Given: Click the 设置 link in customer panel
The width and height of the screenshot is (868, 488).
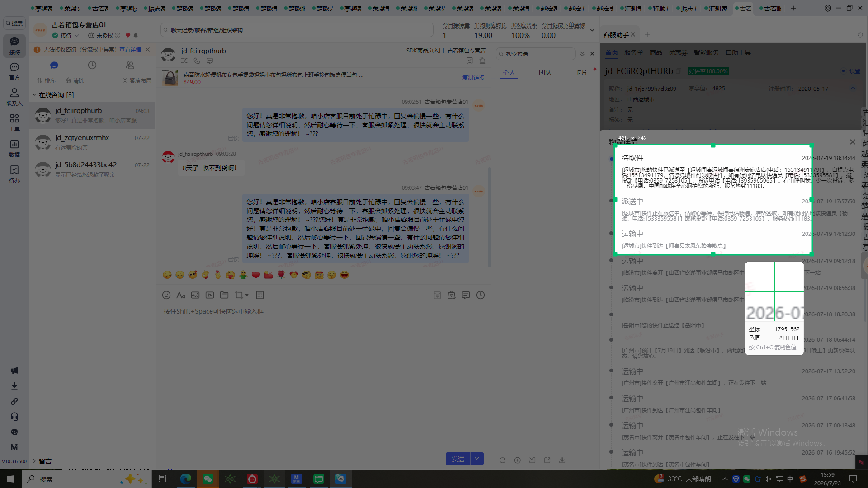Looking at the screenshot, I should [855, 71].
